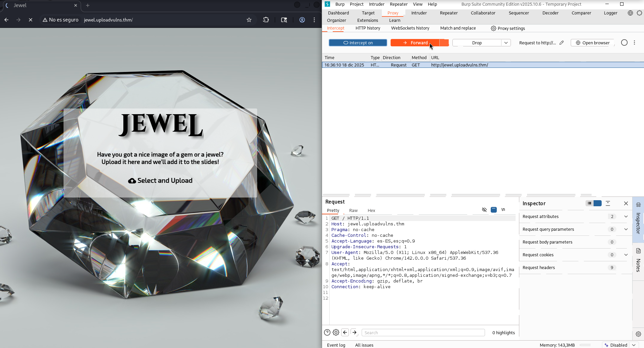Bookmark page with Chrome star icon
This screenshot has width=644, height=348.
[x=249, y=20]
